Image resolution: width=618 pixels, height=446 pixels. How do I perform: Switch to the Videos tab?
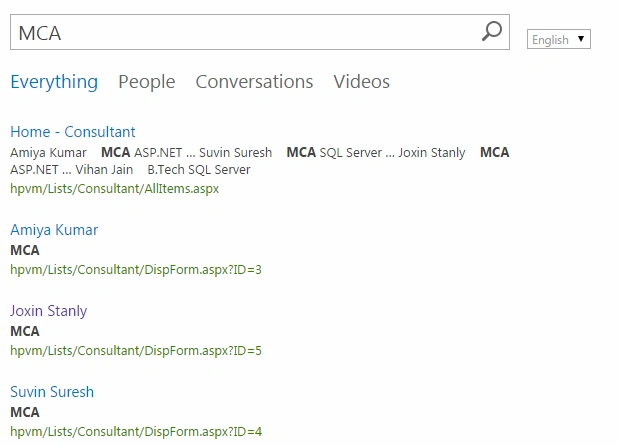coord(361,82)
